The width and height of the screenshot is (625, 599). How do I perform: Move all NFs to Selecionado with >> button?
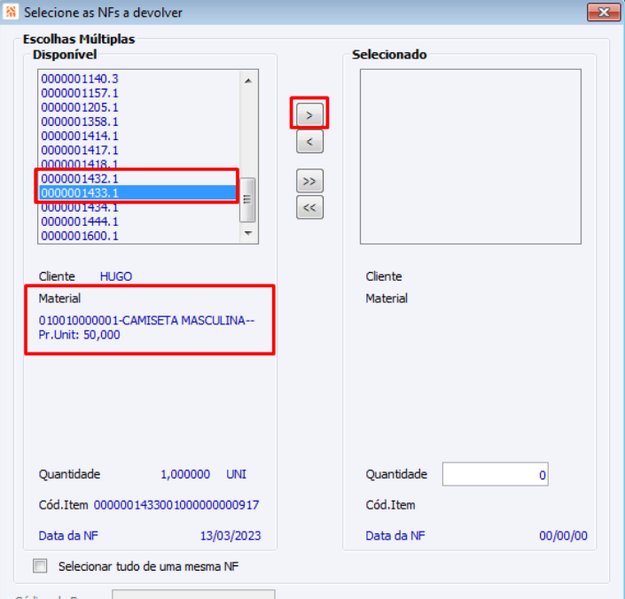(309, 181)
